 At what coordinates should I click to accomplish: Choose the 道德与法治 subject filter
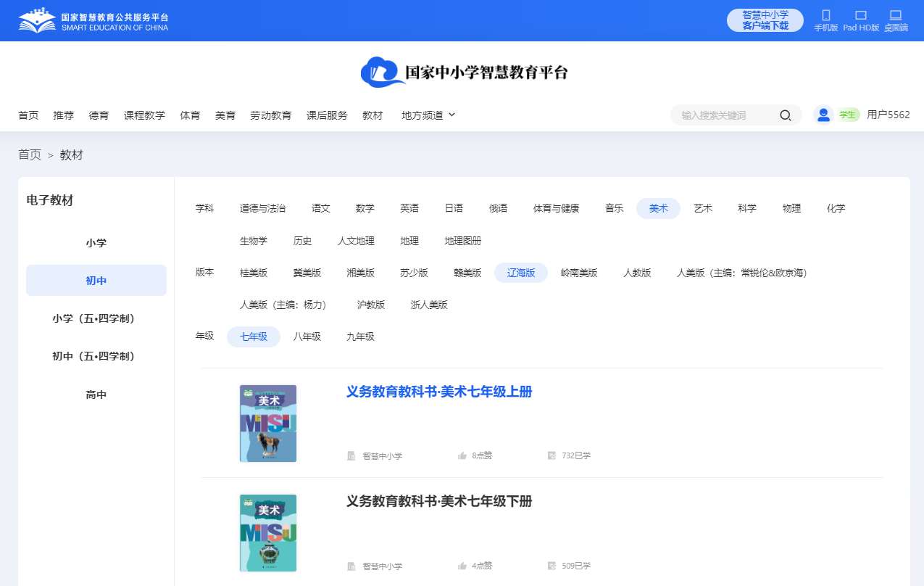point(263,209)
